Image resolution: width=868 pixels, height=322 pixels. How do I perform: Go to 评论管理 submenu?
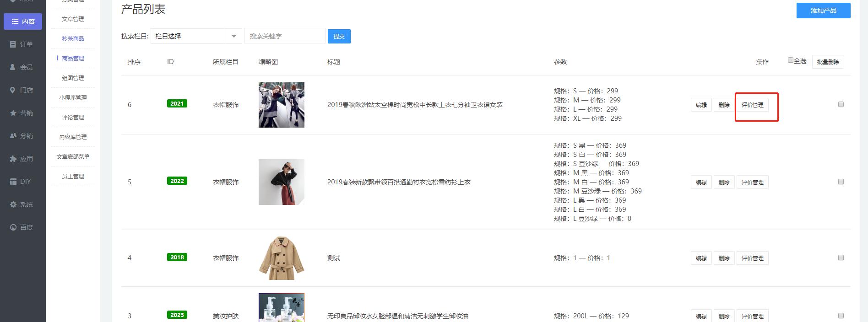point(73,118)
